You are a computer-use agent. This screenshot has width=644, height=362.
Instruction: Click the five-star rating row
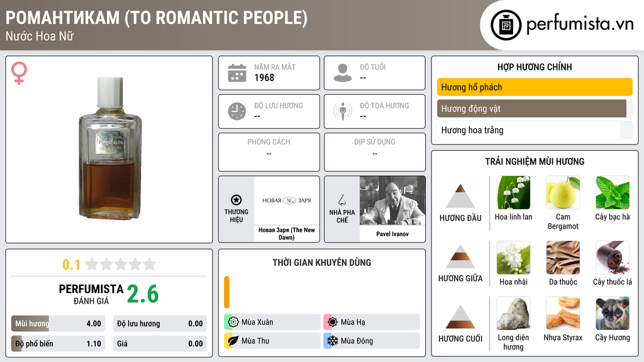point(121,264)
